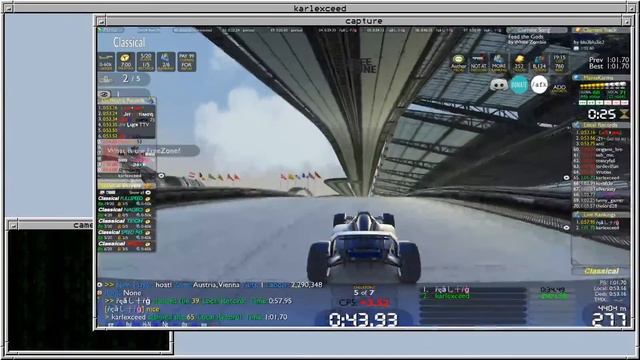Click 'karlexceed' row in Local Records list
The width and height of the screenshot is (640, 360).
[601, 178]
